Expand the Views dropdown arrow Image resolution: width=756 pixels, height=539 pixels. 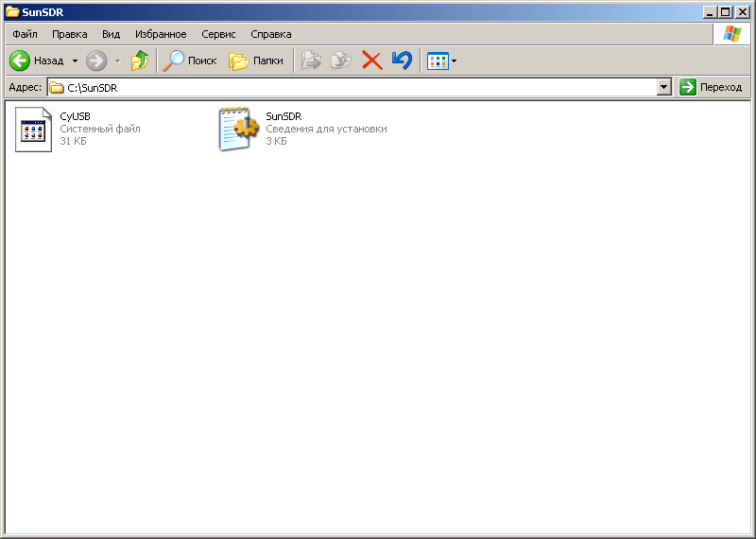(x=454, y=61)
